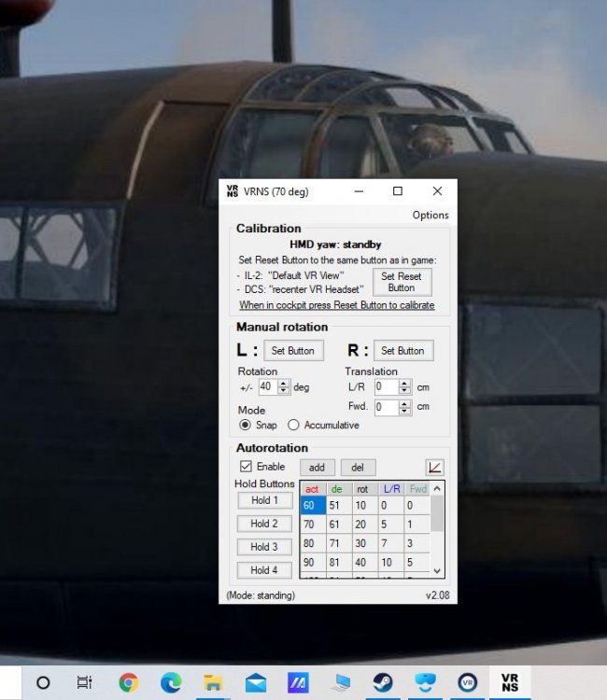Uncheck the Autorotation Enable checkbox
The image size is (607, 700).
(246, 467)
